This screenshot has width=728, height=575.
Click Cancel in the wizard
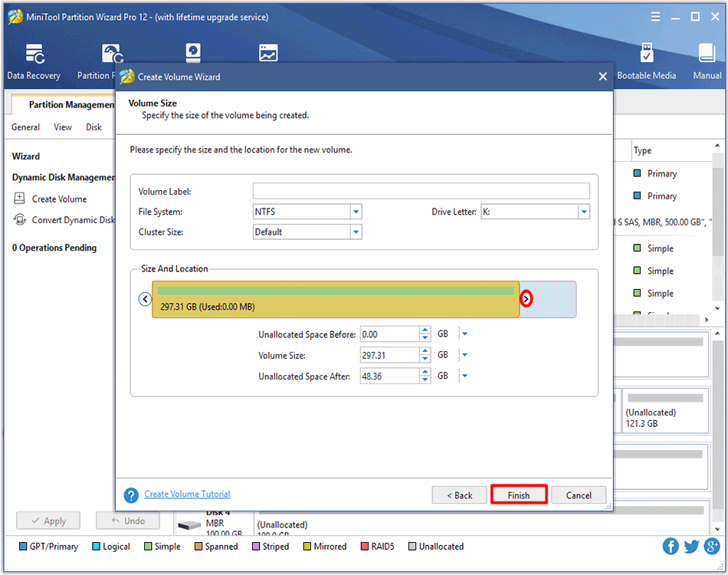[x=579, y=495]
